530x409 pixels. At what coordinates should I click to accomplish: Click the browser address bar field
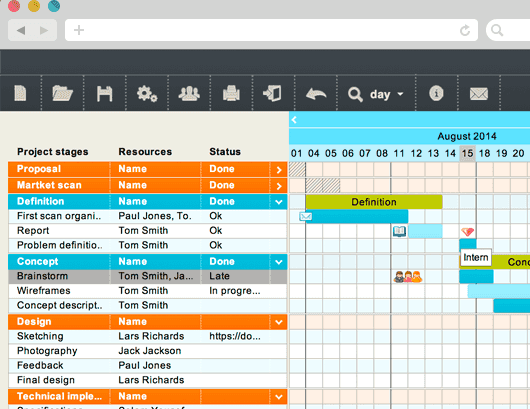271,30
